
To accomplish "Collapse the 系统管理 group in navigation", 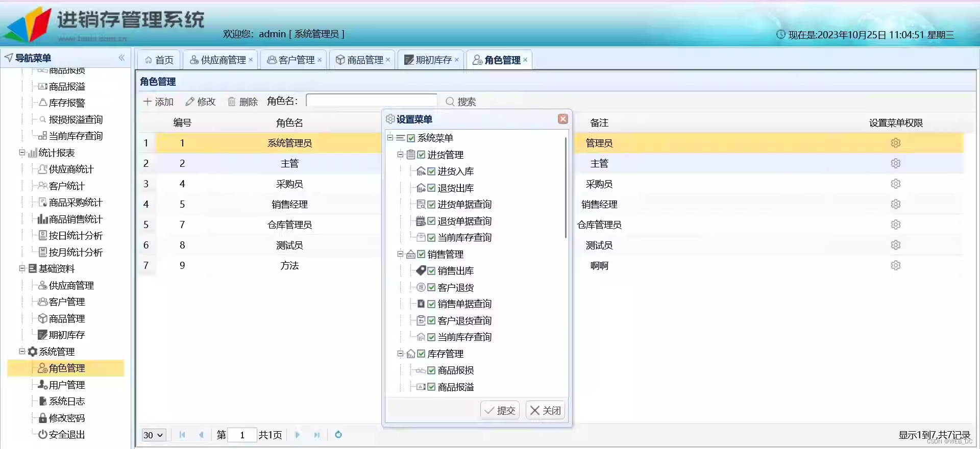I will [22, 352].
